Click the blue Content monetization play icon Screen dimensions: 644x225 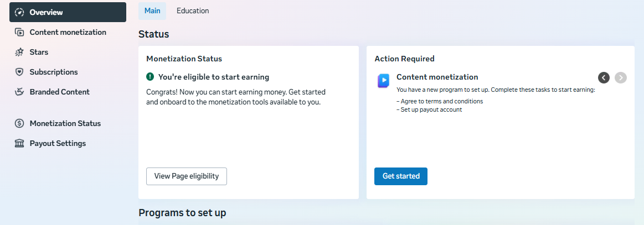tap(383, 81)
